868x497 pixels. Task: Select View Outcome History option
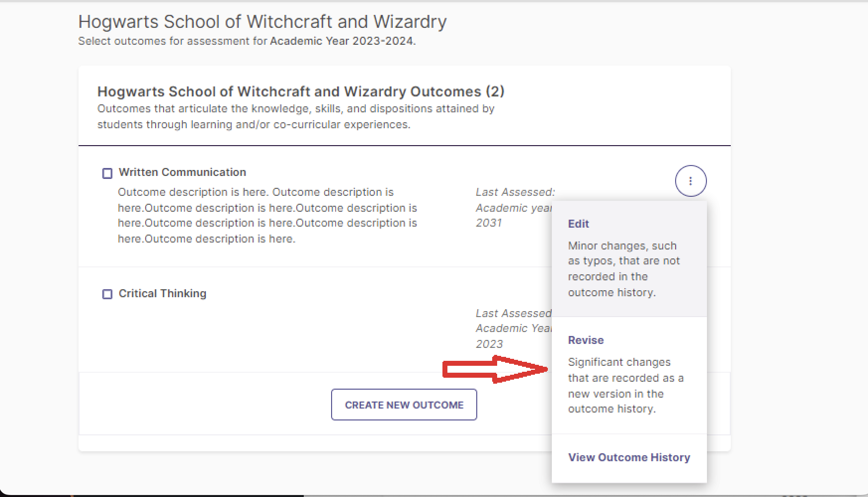coord(629,457)
